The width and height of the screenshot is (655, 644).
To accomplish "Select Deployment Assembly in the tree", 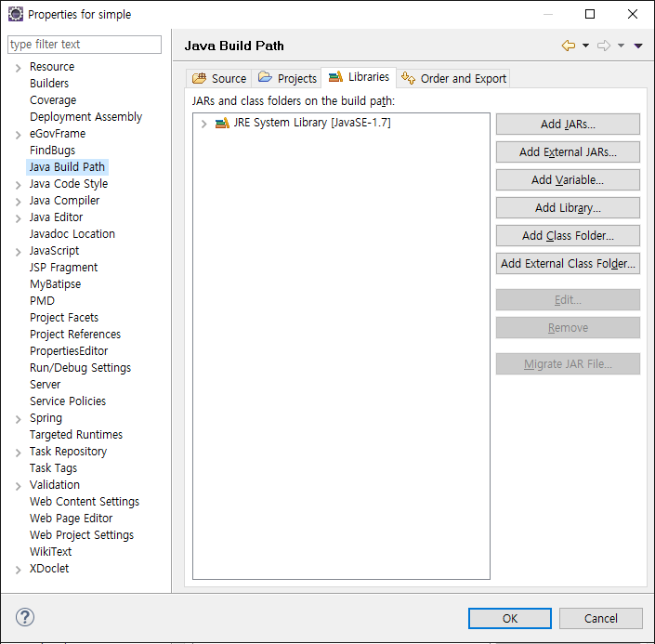I will [85, 117].
